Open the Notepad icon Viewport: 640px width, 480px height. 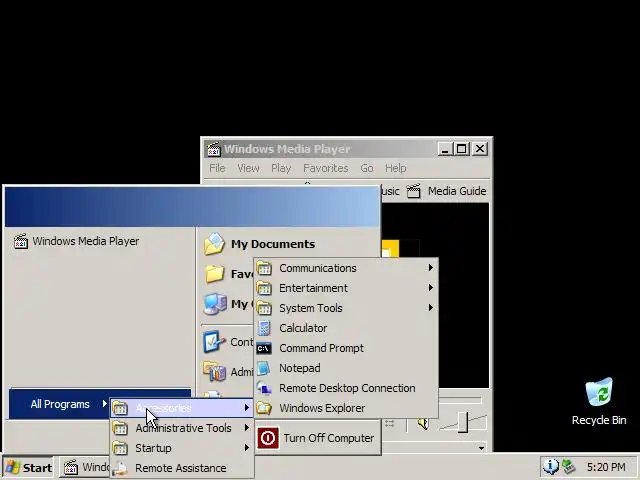pyautogui.click(x=264, y=368)
